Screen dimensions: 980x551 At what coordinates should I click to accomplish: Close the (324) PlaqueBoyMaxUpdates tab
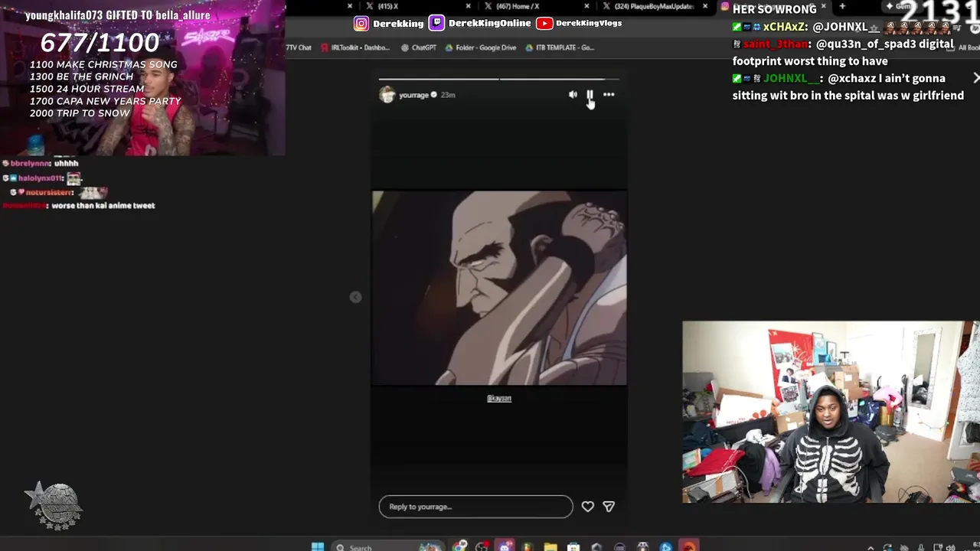[705, 6]
